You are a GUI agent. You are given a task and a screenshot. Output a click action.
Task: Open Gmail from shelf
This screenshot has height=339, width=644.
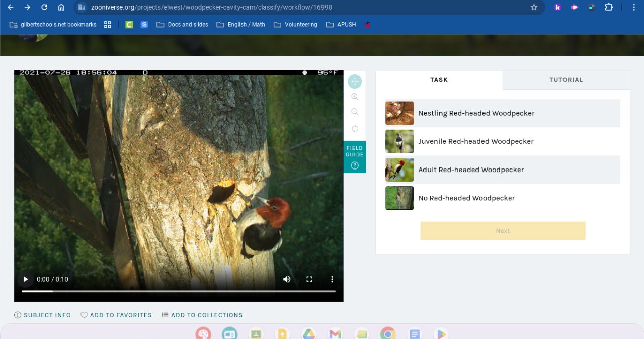(x=335, y=333)
